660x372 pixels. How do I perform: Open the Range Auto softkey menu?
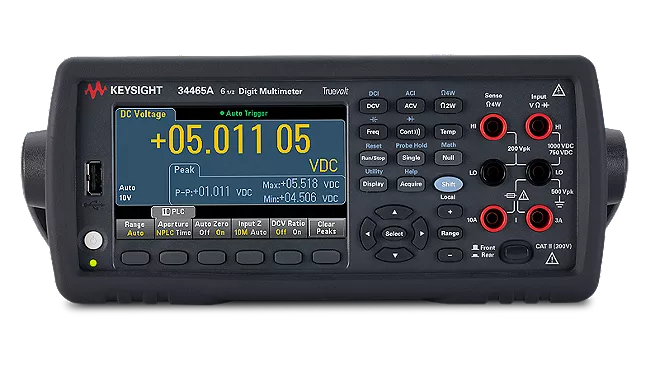click(135, 228)
